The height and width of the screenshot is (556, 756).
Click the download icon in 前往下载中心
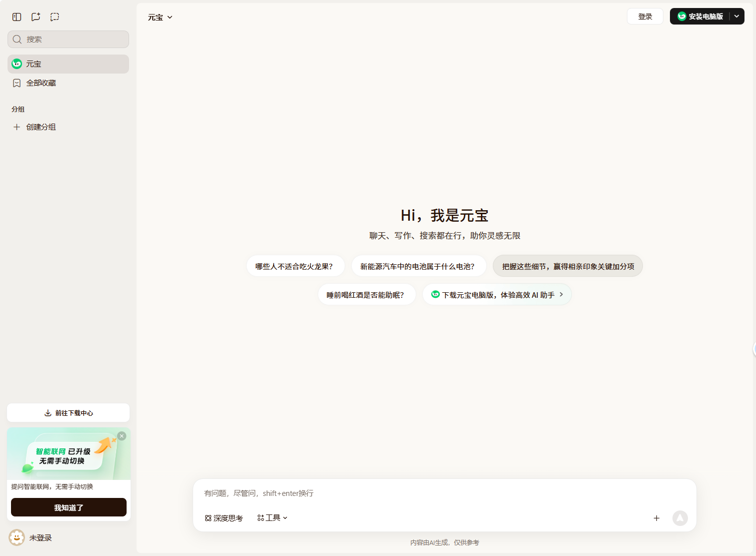48,413
